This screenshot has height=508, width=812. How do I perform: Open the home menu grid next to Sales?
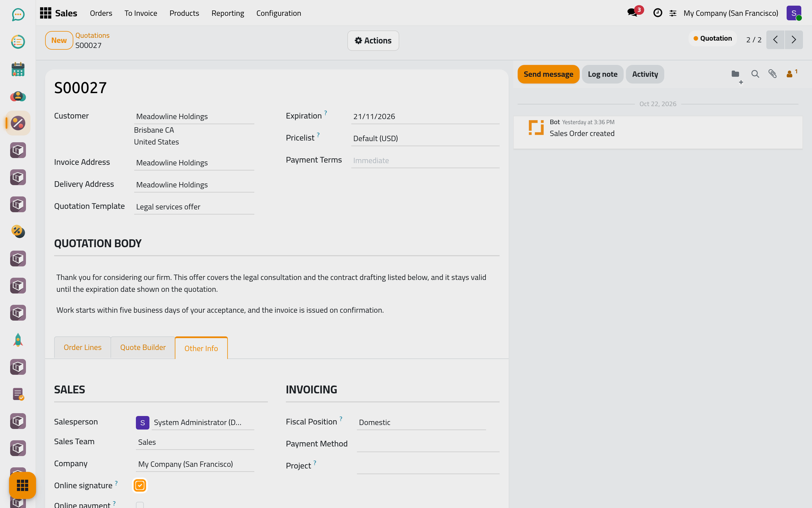click(x=45, y=13)
